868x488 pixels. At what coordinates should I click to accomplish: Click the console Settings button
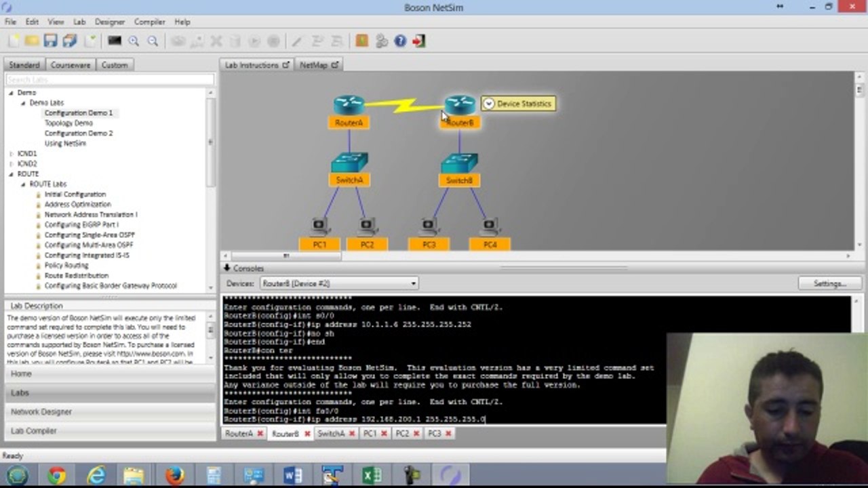point(830,283)
